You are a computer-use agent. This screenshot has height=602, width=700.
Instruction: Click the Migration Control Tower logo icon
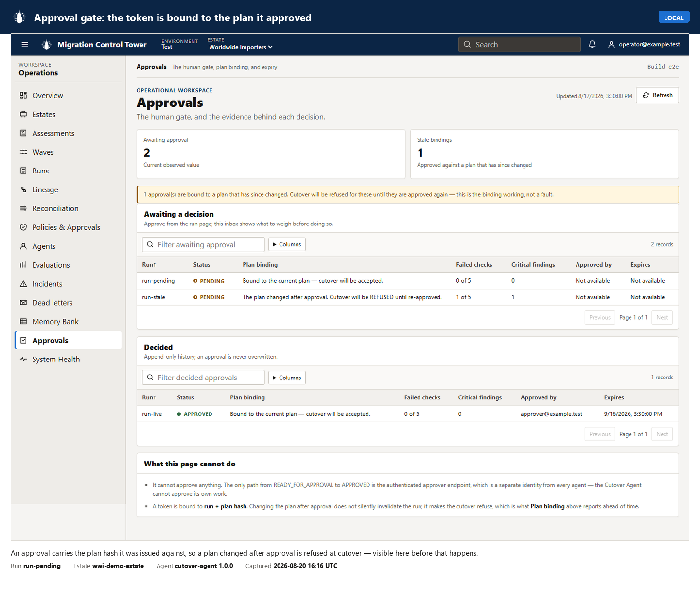tap(46, 45)
